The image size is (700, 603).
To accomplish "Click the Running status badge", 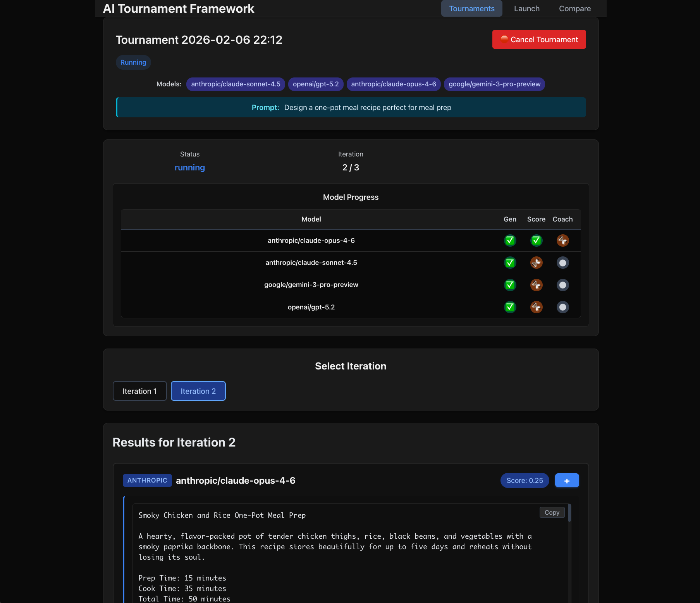I will [133, 62].
